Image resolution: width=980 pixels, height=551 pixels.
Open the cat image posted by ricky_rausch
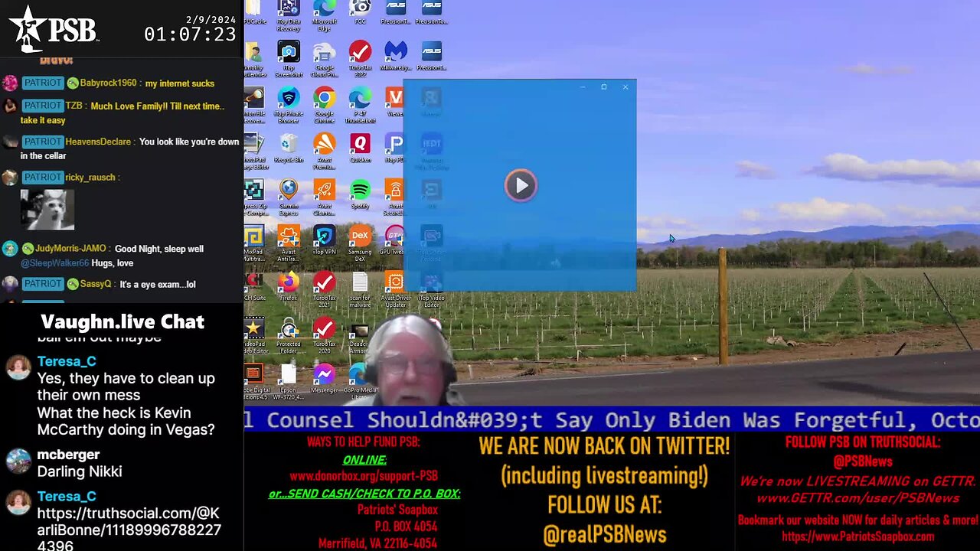(47, 209)
